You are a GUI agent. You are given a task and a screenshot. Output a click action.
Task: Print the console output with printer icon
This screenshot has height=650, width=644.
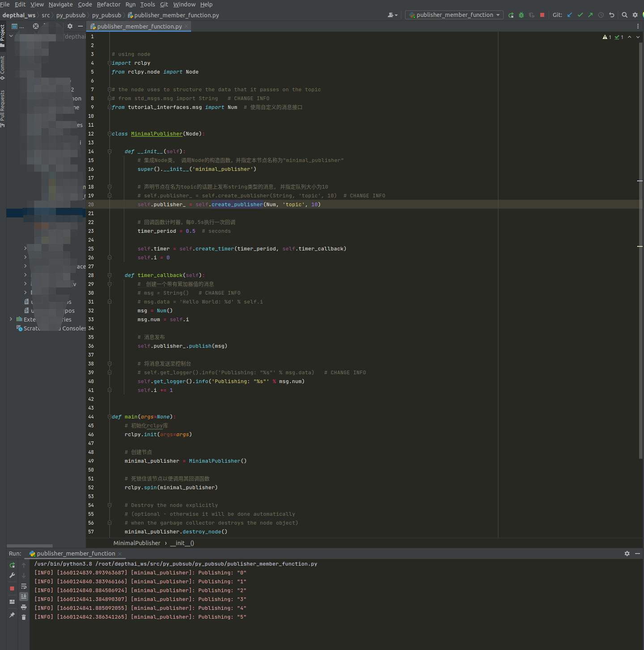tap(24, 607)
